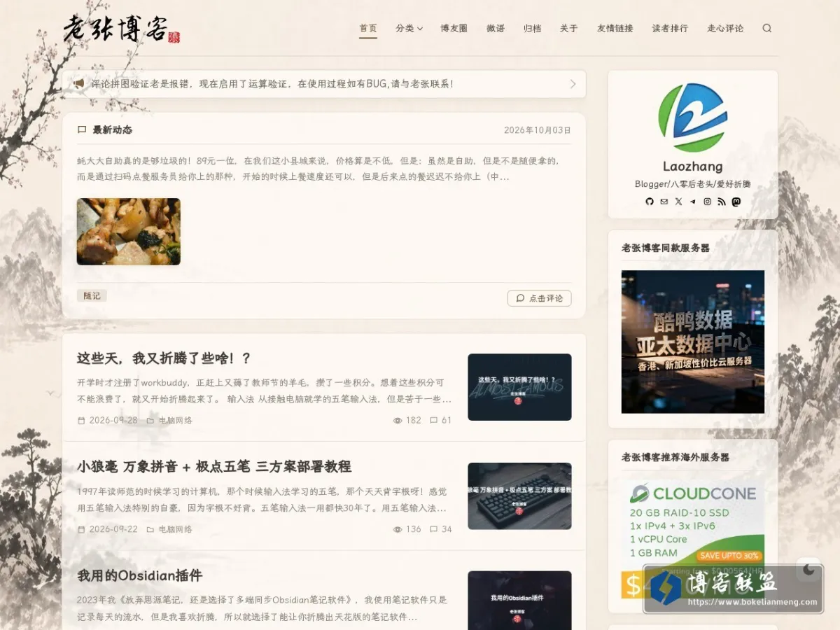This screenshot has height=630, width=840.
Task: Click the 老张博客 site logo
Action: (122, 29)
